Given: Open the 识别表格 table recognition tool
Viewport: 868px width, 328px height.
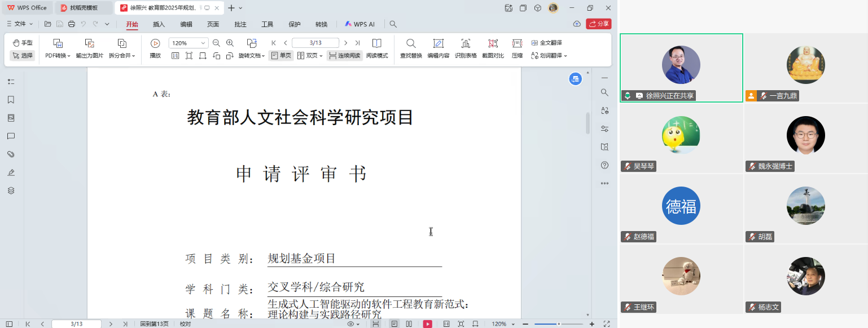Looking at the screenshot, I should click(x=466, y=44).
